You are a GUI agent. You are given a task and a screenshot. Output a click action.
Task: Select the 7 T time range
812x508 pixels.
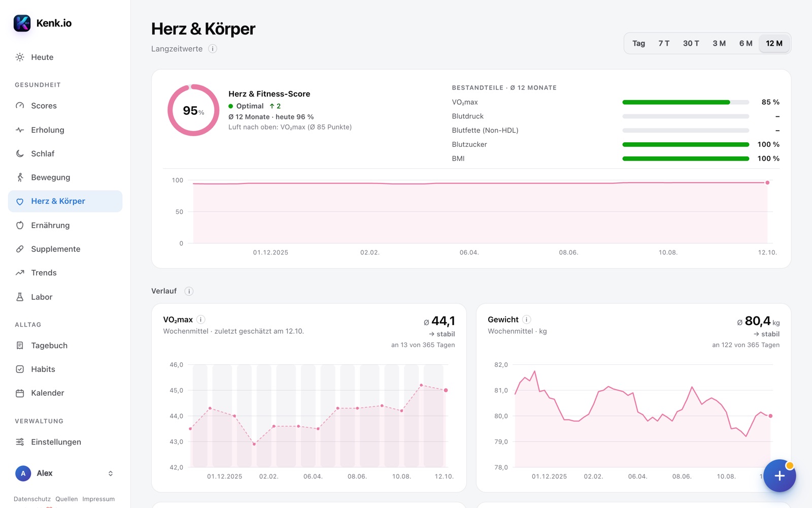point(664,44)
